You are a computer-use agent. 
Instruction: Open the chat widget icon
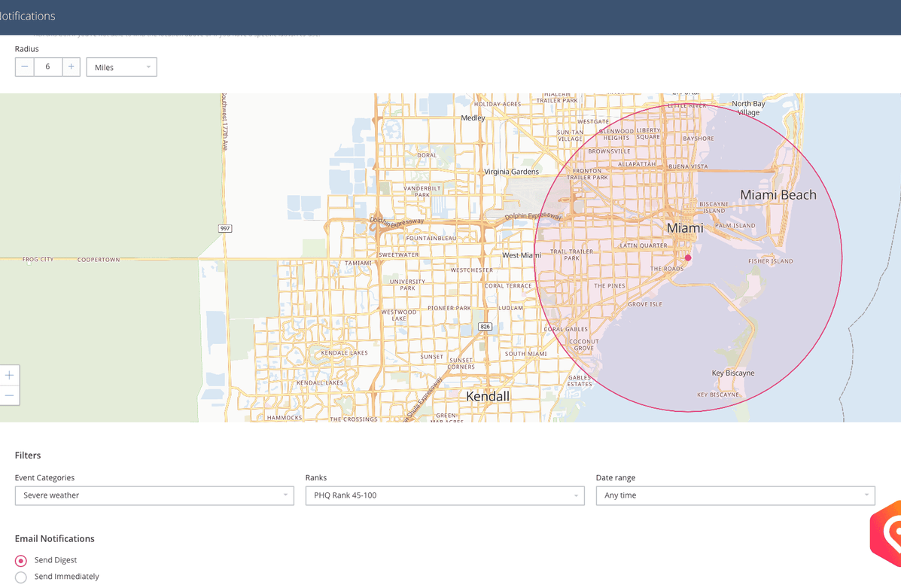click(x=888, y=533)
